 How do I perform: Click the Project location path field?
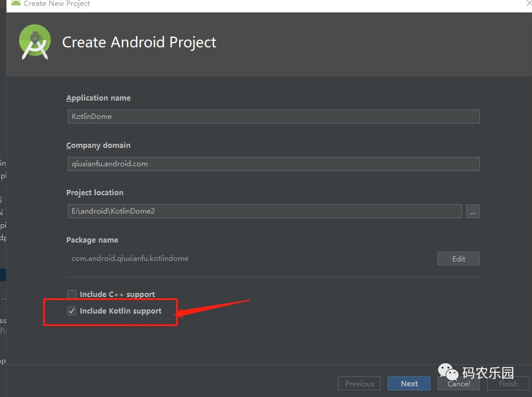point(265,211)
